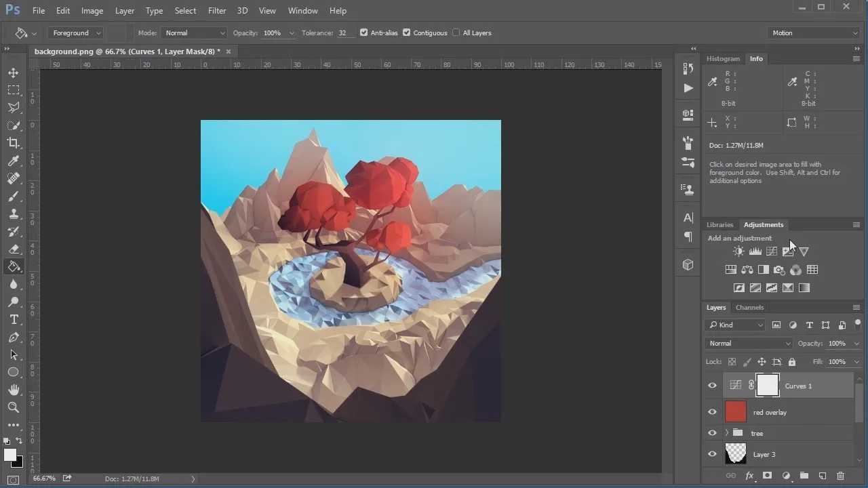This screenshot has height=488, width=868.
Task: Select the Zoom tool
Action: pyautogui.click(x=14, y=407)
